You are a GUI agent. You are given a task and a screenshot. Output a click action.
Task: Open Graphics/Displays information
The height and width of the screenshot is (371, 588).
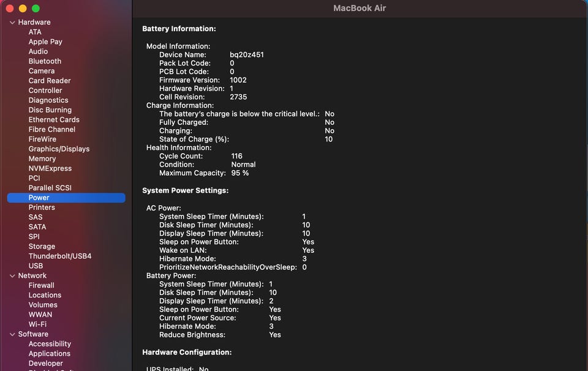click(59, 149)
